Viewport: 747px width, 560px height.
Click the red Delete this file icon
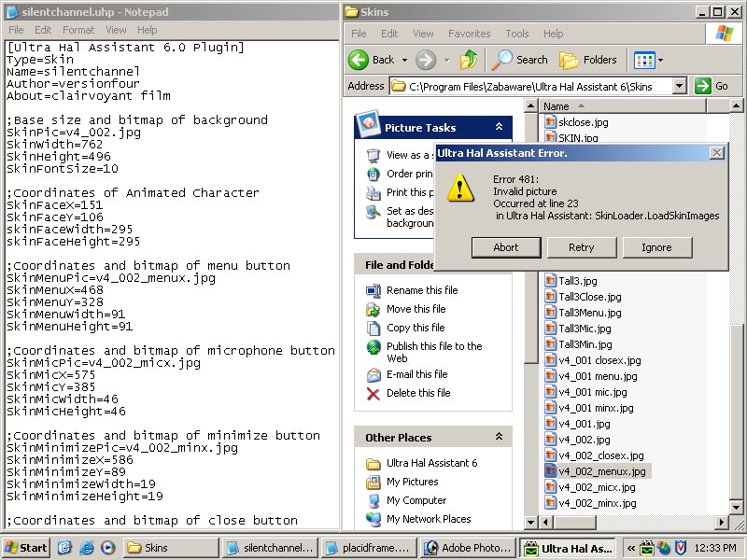[x=373, y=393]
